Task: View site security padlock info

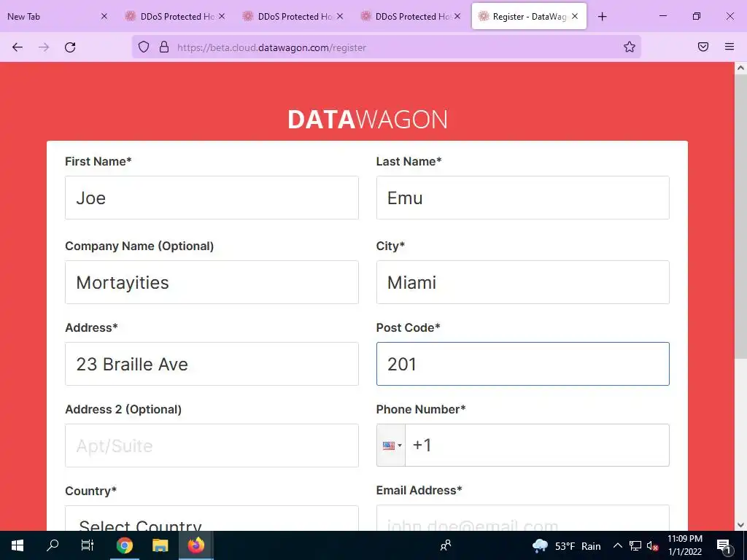Action: point(164,47)
